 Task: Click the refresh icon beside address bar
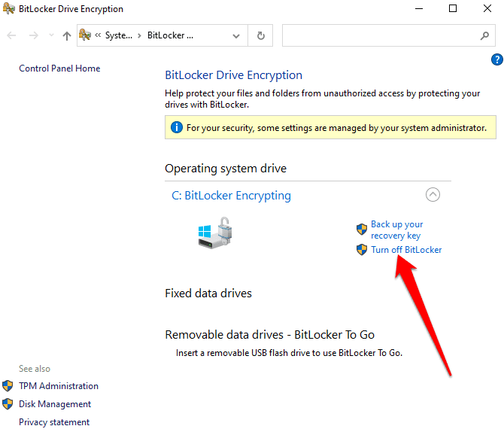click(261, 35)
